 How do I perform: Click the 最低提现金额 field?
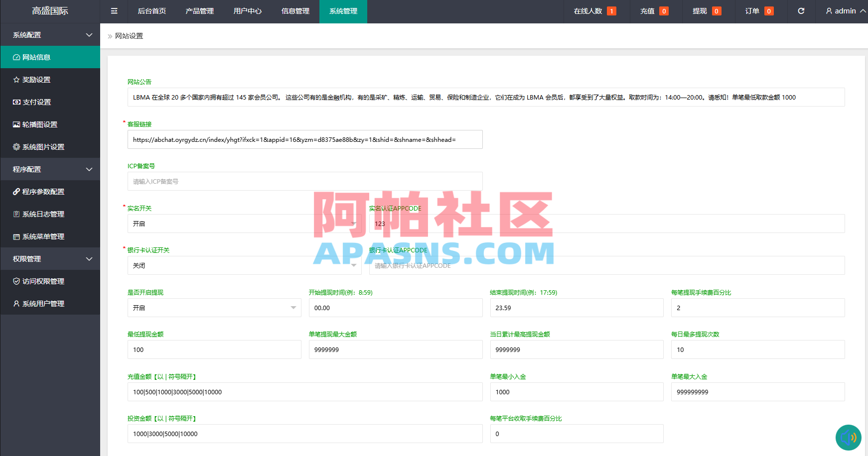[214, 349]
